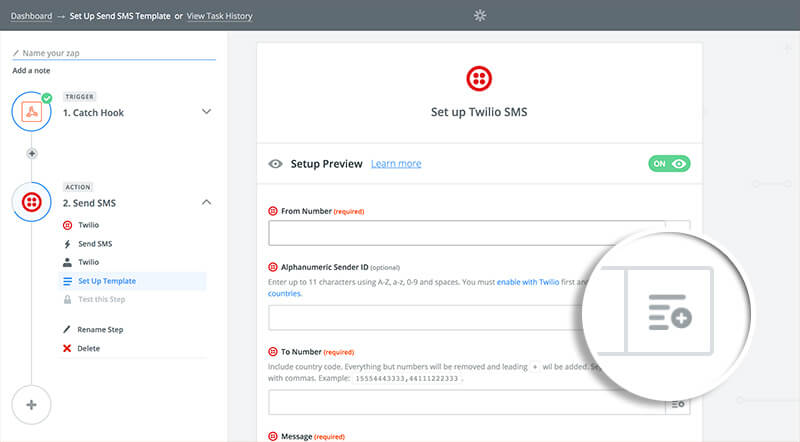The width and height of the screenshot is (800, 442).
Task: Click the Twilio logo in setup header
Action: tap(479, 79)
